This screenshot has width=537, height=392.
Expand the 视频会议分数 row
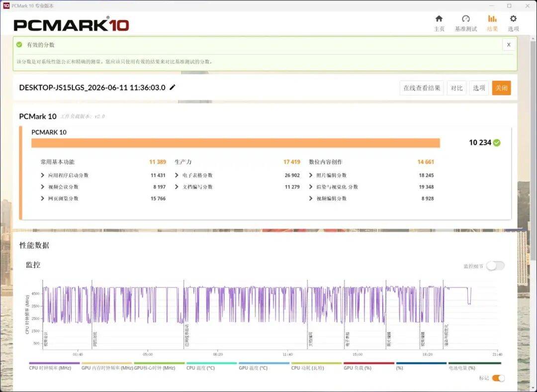click(59, 187)
